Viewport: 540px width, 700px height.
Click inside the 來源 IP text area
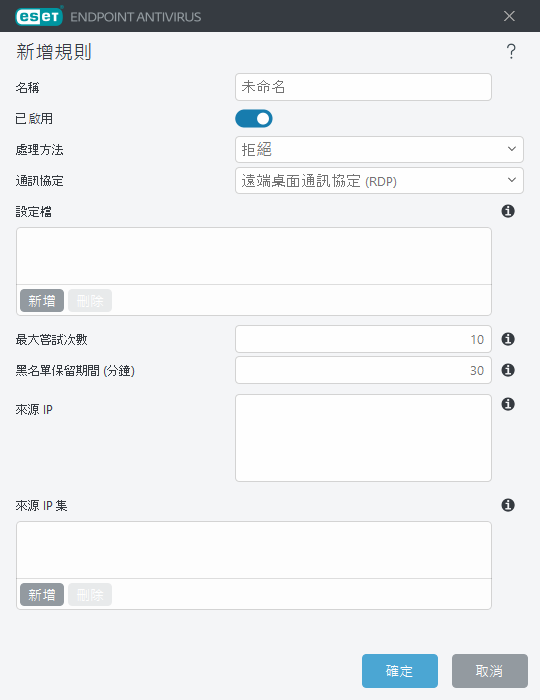(363, 438)
